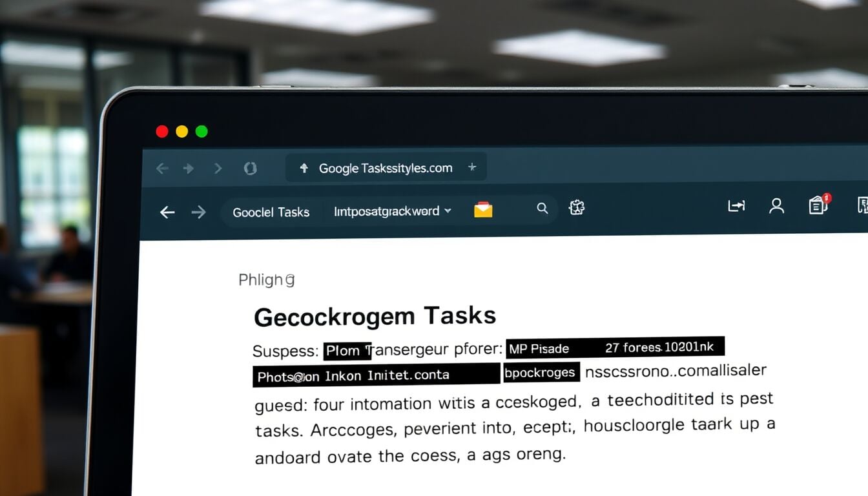Click the green maximize window button
868x496 pixels.
click(x=201, y=132)
